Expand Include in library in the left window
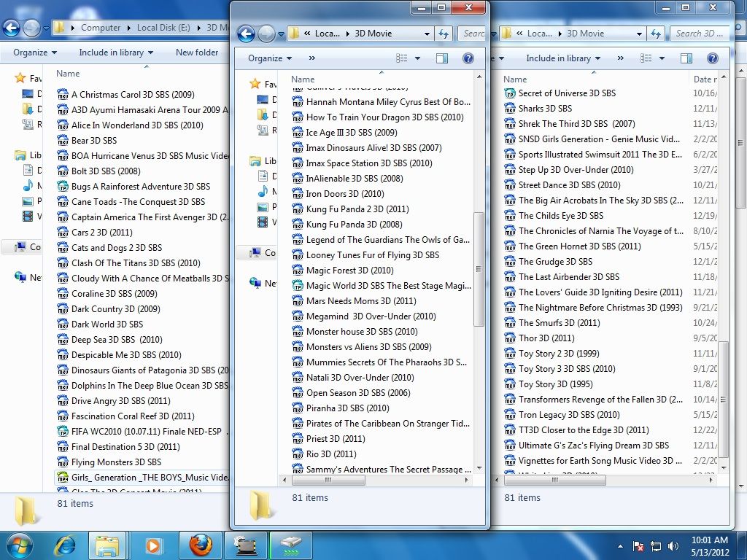747x560 pixels. pos(116,52)
